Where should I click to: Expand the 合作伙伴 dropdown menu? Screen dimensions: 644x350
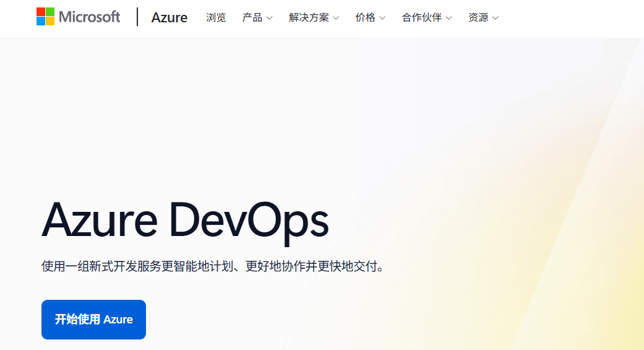(427, 18)
